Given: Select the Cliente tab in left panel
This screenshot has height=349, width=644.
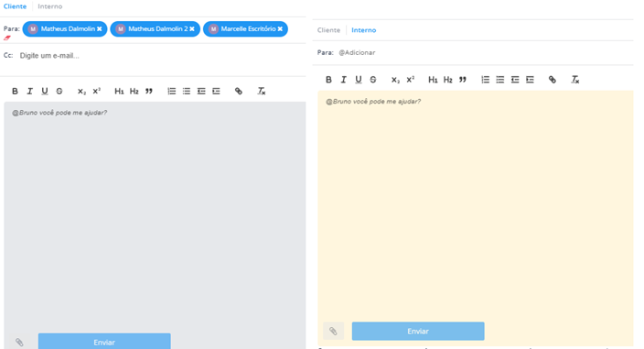Looking at the screenshot, I should [15, 6].
